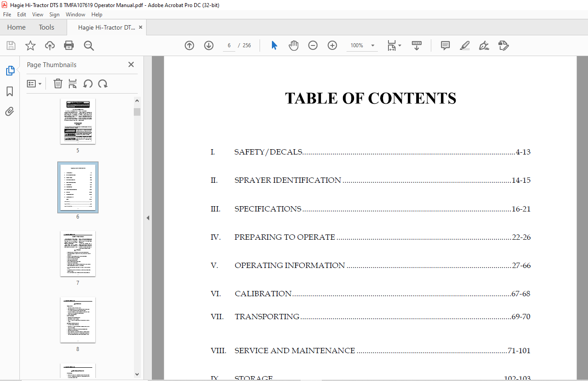588x381 pixels.
Task: Go to next page with down arrow
Action: (x=209, y=45)
